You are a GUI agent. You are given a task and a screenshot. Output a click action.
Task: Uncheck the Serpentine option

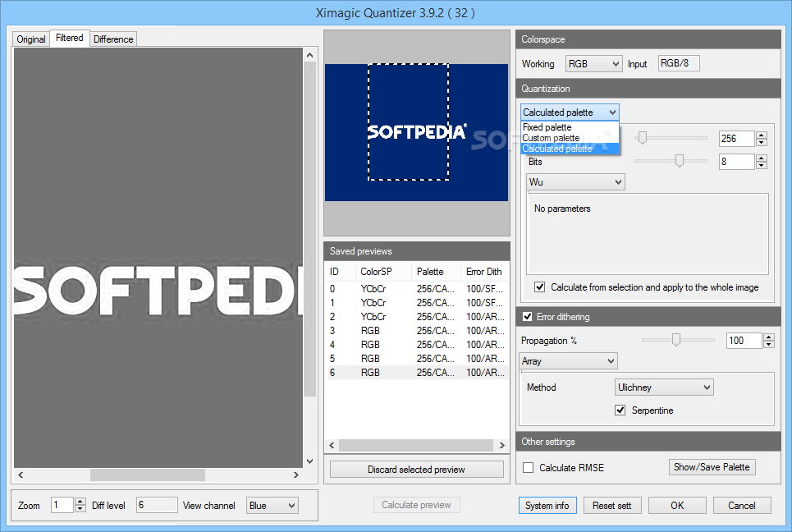pos(620,410)
